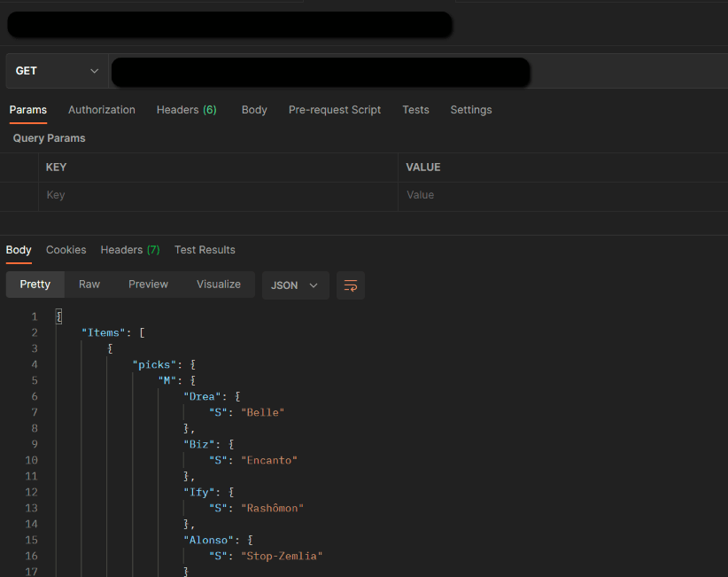
Task: Open the Settings tab
Action: 471,110
